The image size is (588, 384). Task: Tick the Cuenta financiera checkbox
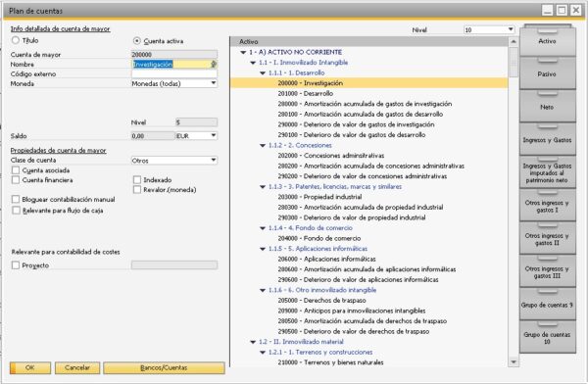coord(16,180)
